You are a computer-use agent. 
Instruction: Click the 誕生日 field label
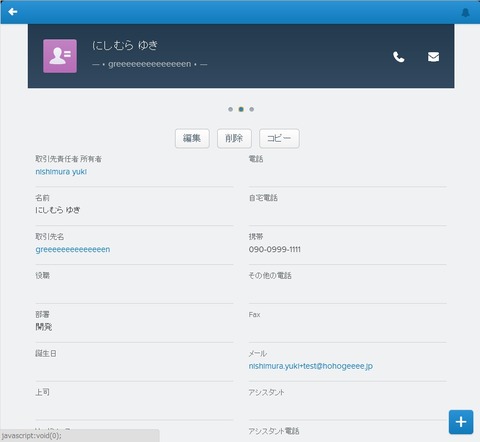point(46,353)
